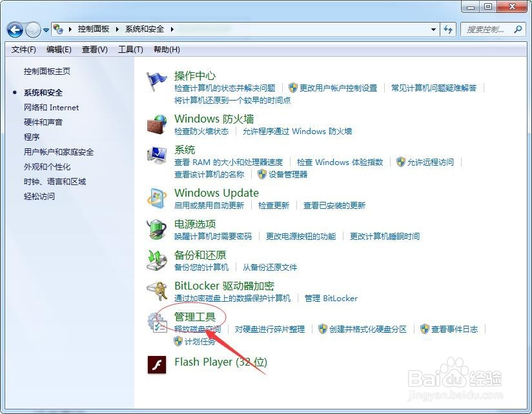Expand arrow after 控制面板 in breadcrumb
Viewport: 532px width, 414px height.
click(x=117, y=30)
